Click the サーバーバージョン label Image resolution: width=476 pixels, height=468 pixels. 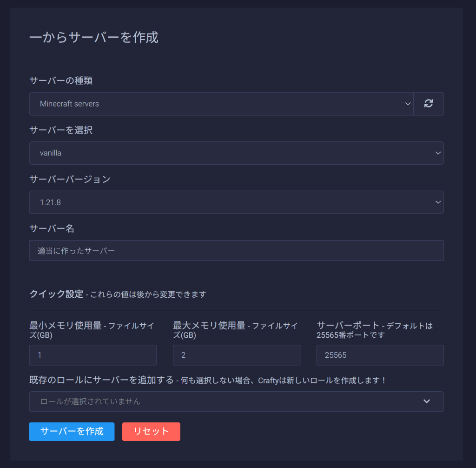coord(70,180)
